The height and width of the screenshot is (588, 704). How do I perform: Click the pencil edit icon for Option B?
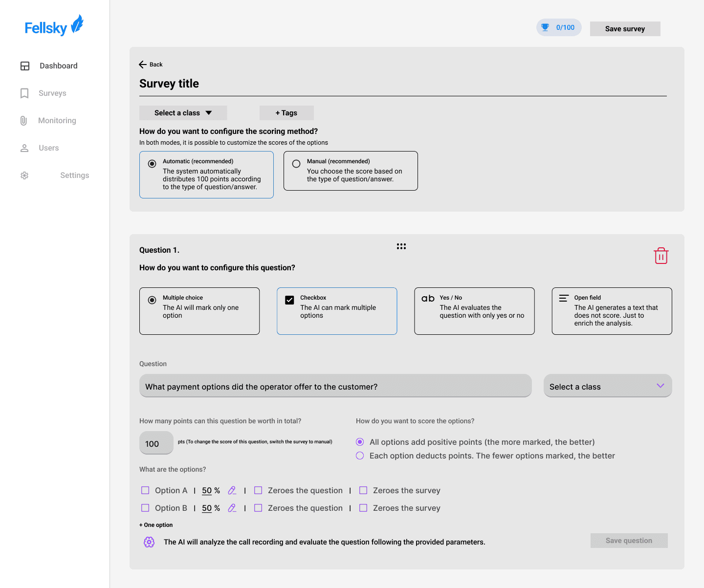click(232, 508)
